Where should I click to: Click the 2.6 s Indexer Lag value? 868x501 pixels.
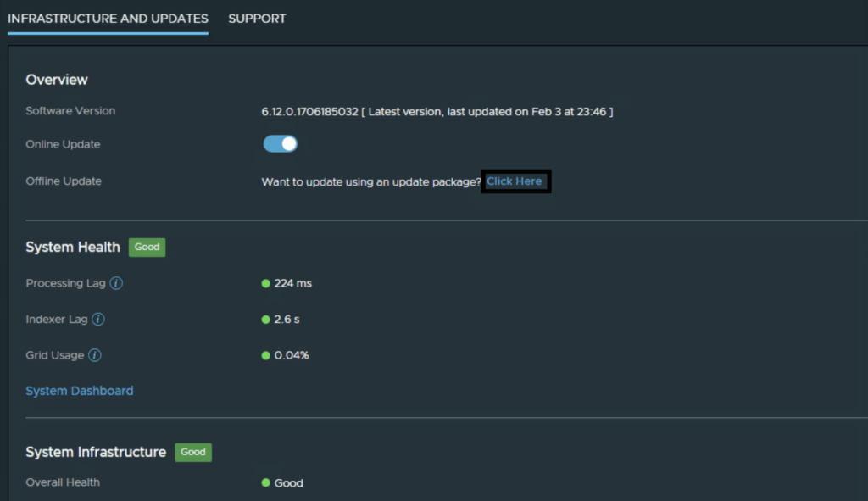point(287,320)
